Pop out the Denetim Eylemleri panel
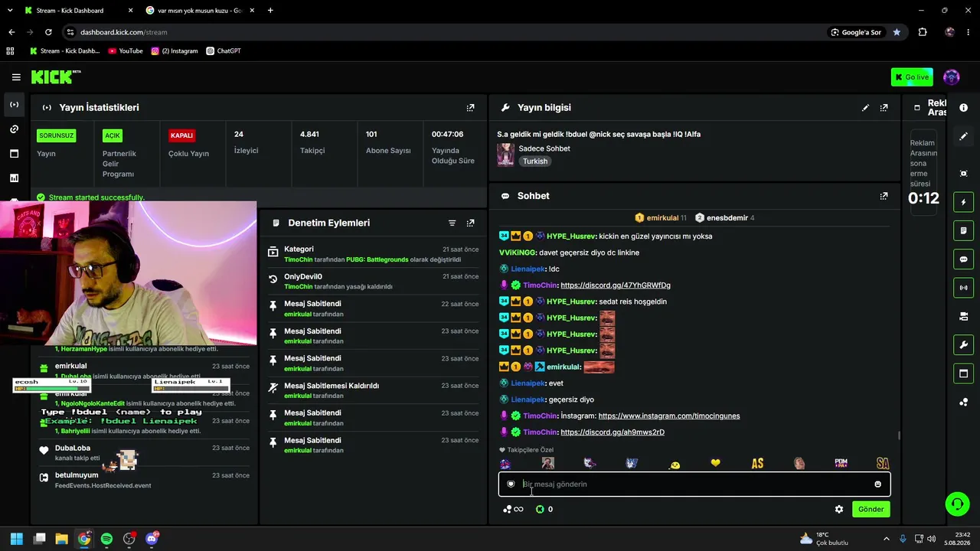This screenshot has width=980, height=551. coord(470,223)
